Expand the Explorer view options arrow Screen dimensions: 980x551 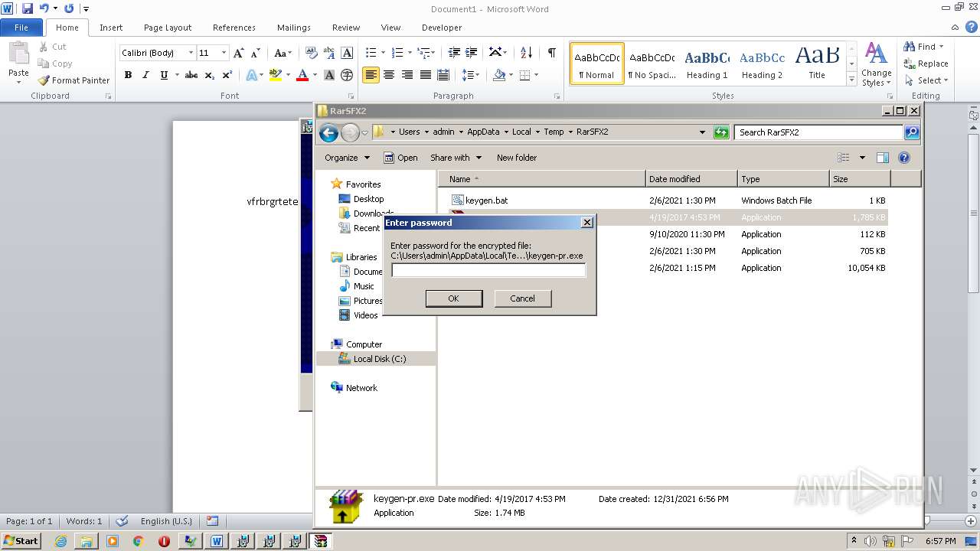(862, 158)
